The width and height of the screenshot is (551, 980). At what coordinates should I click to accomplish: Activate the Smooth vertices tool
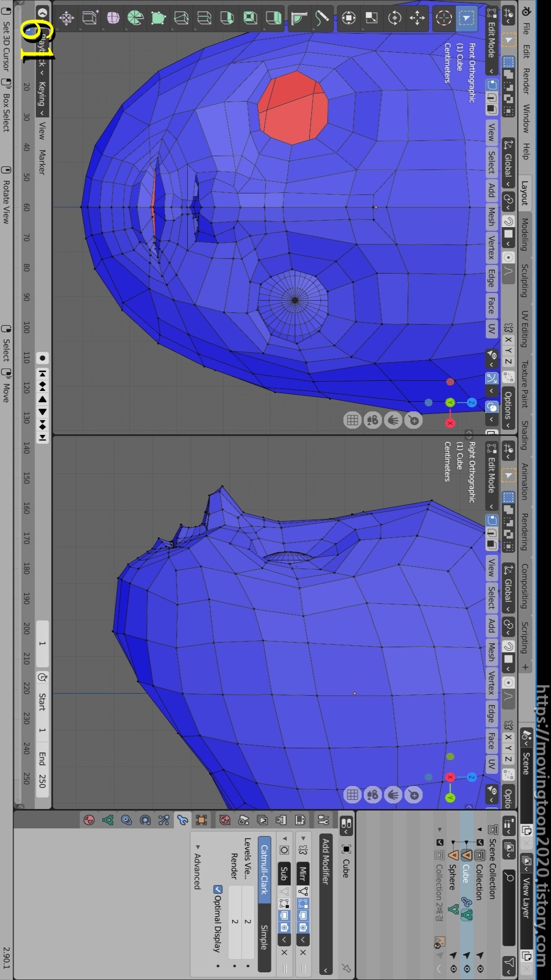pyautogui.click(x=113, y=18)
